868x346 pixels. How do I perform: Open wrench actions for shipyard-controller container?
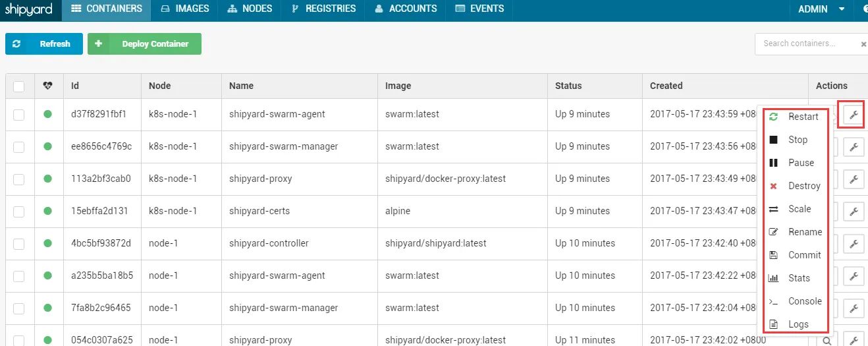point(854,244)
